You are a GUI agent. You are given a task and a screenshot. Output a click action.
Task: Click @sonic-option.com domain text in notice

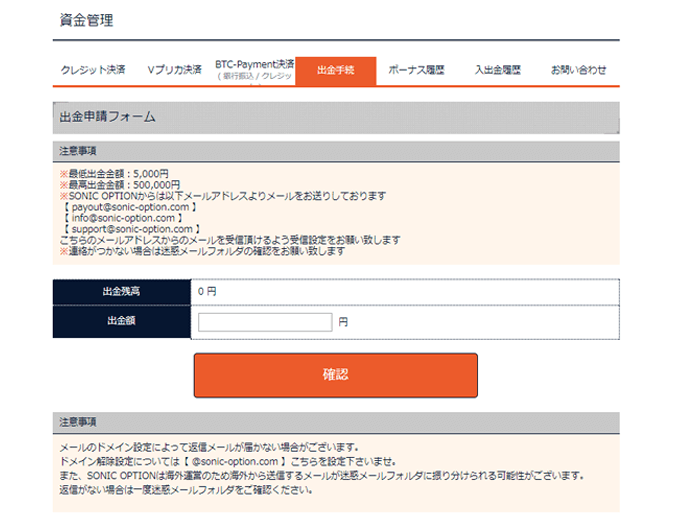click(x=235, y=462)
